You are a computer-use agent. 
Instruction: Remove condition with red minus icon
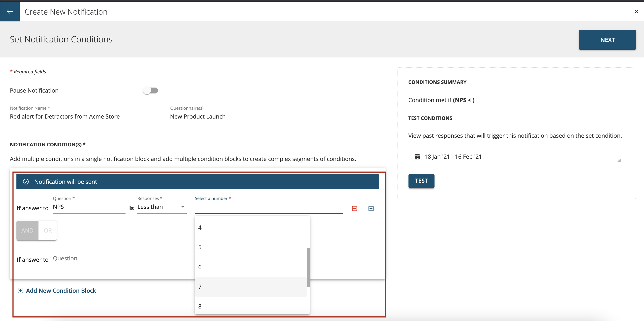(354, 208)
